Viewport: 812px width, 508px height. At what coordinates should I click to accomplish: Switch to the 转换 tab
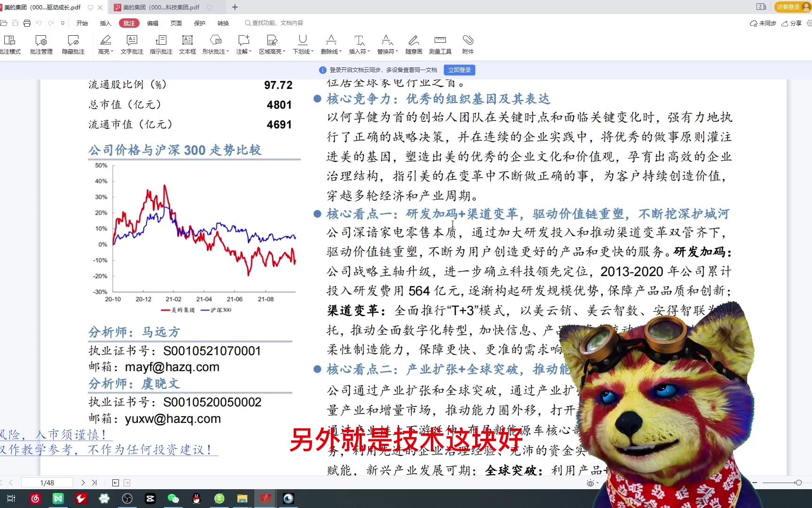(x=223, y=23)
